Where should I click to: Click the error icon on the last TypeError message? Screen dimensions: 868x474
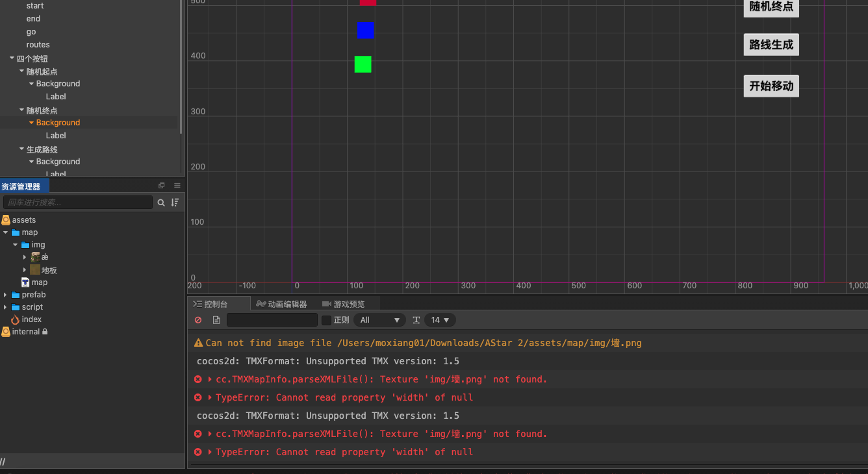pos(198,452)
